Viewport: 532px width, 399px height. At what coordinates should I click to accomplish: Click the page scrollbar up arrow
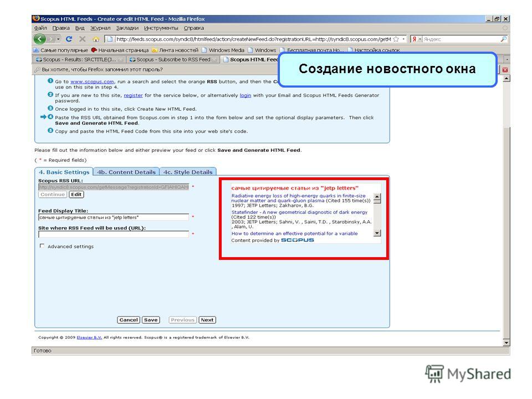[x=506, y=79]
